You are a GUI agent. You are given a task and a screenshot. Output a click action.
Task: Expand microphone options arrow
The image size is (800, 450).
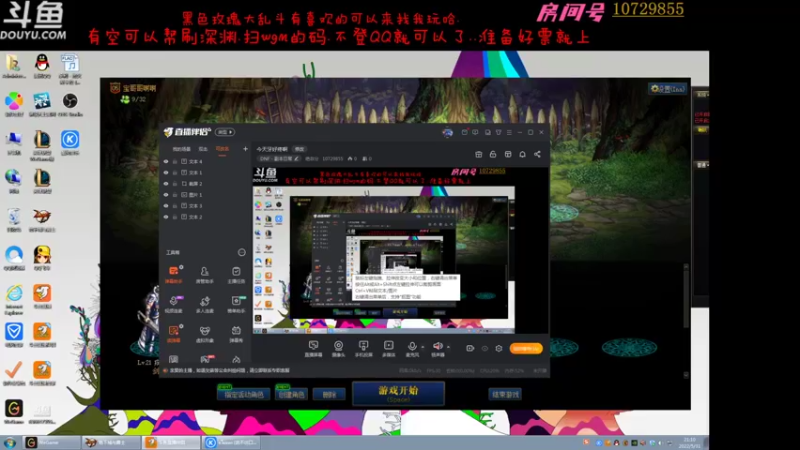[x=422, y=348]
